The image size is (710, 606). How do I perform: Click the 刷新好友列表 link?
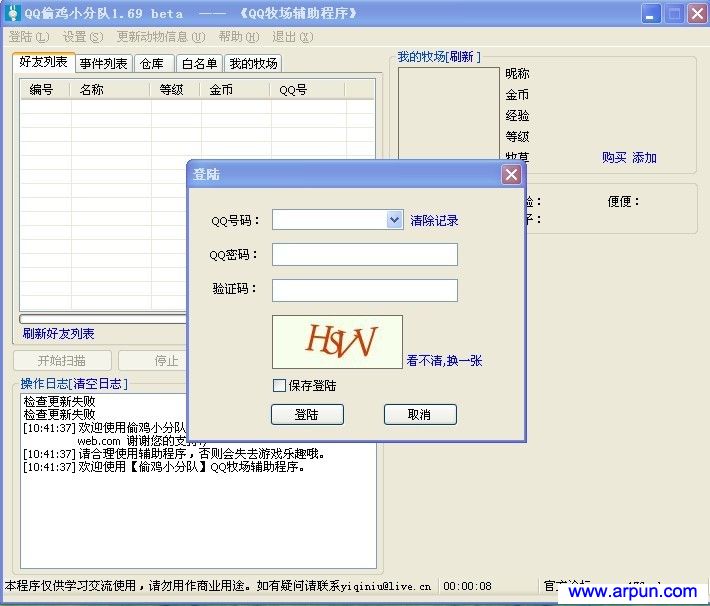[x=58, y=334]
